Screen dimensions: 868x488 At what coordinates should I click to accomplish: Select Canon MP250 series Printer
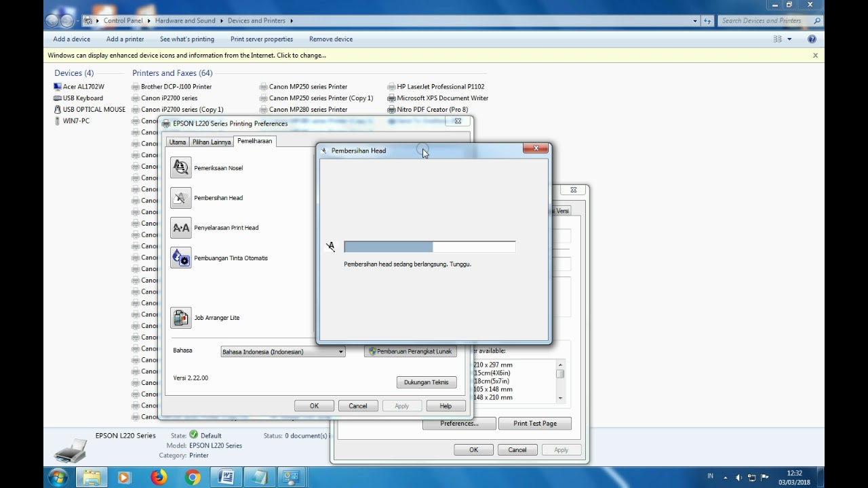303,87
